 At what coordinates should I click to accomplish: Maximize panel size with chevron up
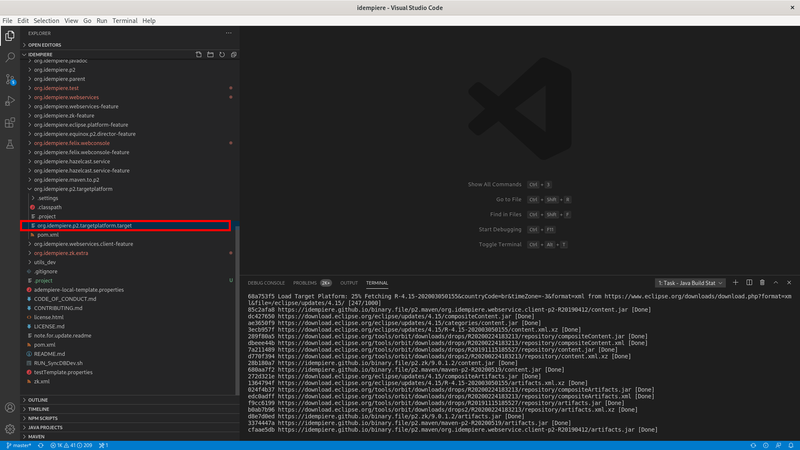click(x=776, y=283)
